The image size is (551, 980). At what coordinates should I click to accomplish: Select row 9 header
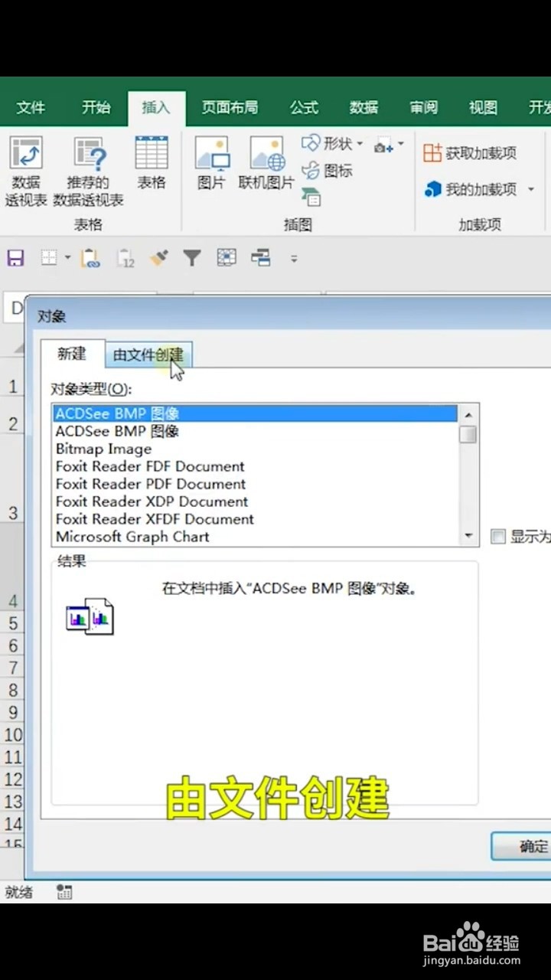point(13,713)
